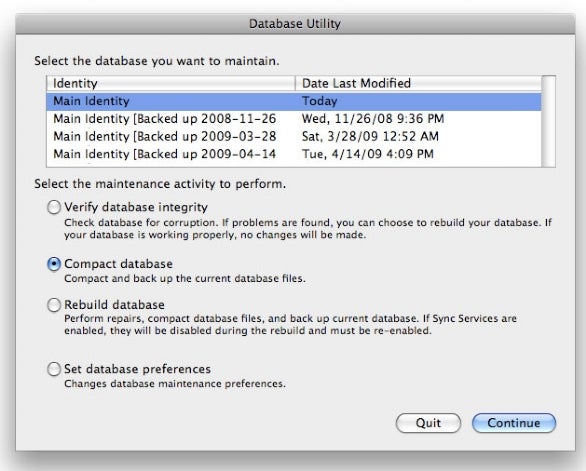Select identity backed up 2009-04-14

(294, 154)
